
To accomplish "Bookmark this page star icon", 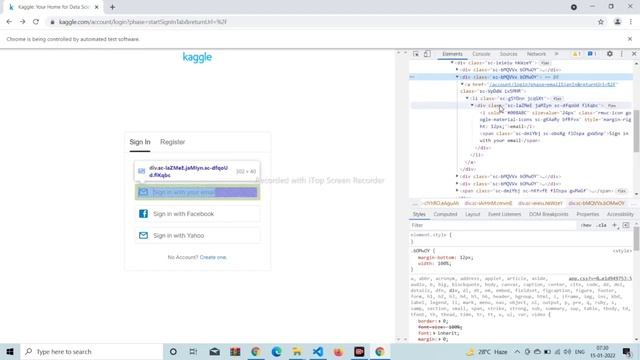I will pyautogui.click(x=601, y=22).
